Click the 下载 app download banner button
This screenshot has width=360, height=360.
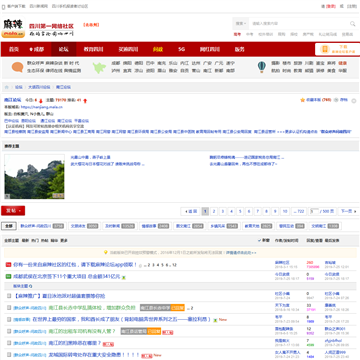[338, 49]
